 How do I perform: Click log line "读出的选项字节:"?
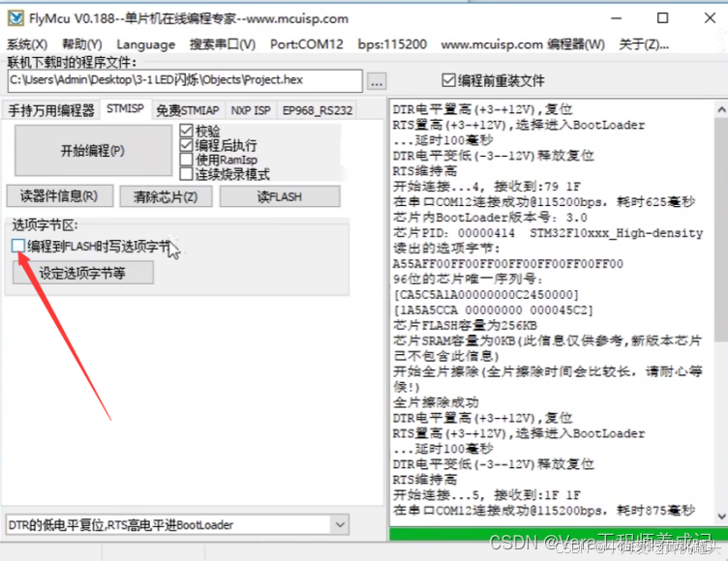tap(446, 249)
